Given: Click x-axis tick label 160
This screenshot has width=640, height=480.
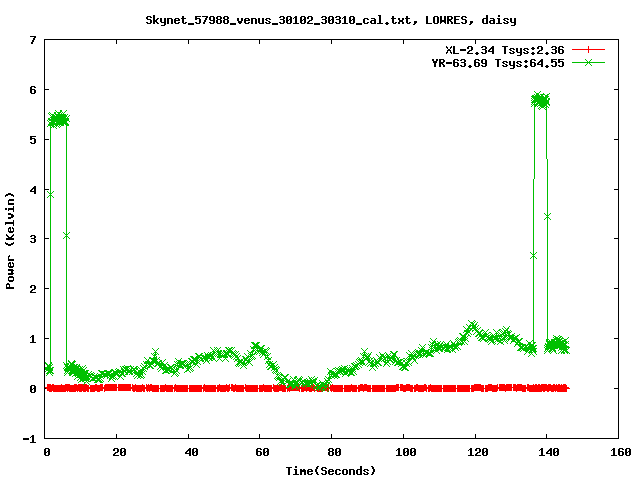Looking at the screenshot, I should pos(621,452).
